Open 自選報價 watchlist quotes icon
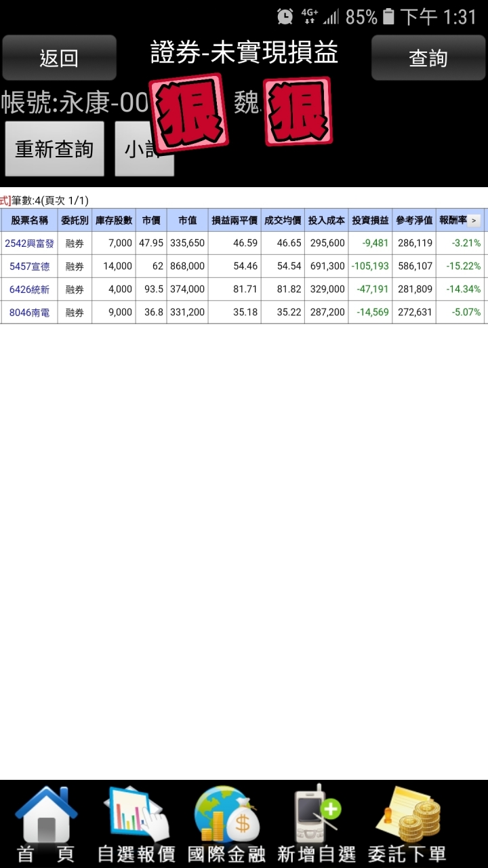Image resolution: width=488 pixels, height=868 pixels. pyautogui.click(x=136, y=824)
